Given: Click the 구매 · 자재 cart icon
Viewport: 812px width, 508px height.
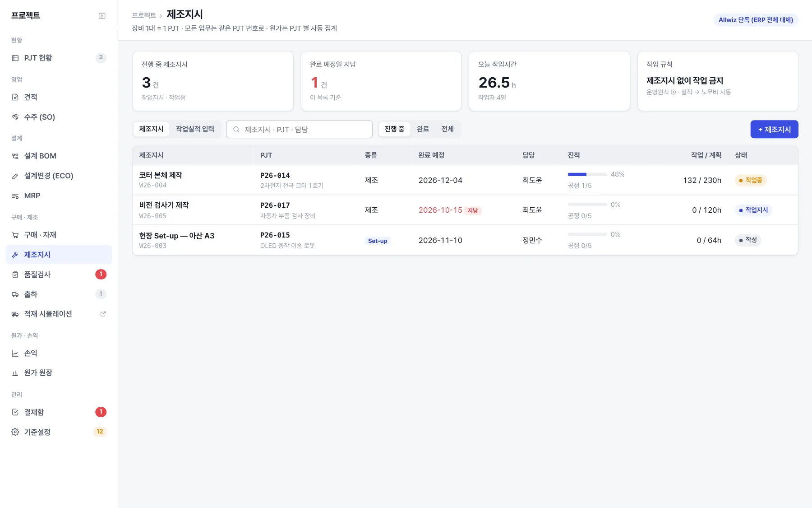Looking at the screenshot, I should (x=15, y=235).
